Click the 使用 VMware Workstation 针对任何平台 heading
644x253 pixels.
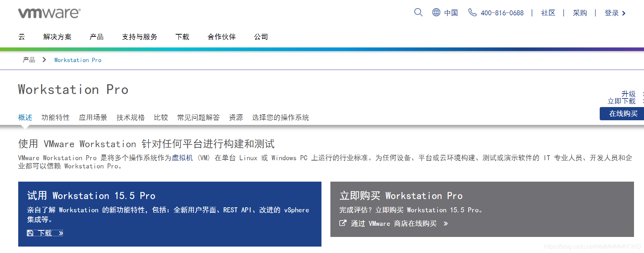tap(146, 144)
